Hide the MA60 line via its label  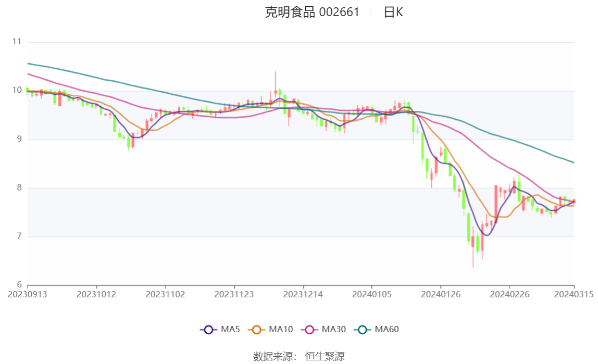click(387, 329)
